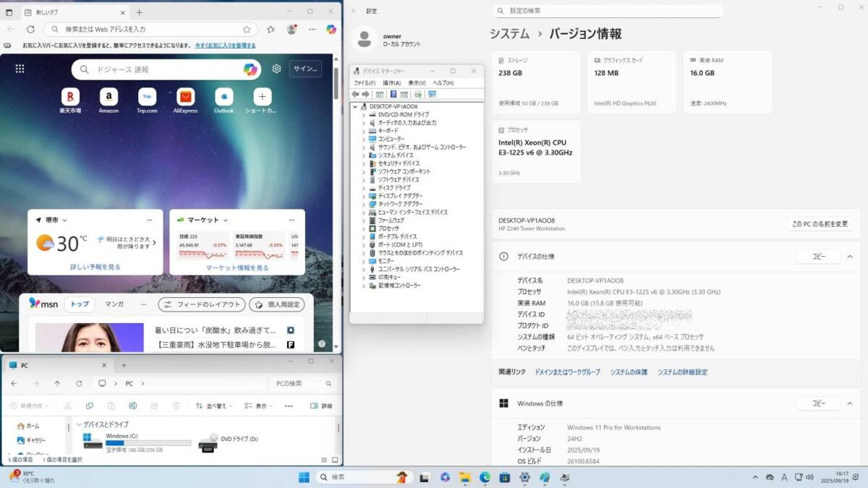
Task: Click the Edge address bar
Action: pos(150,30)
